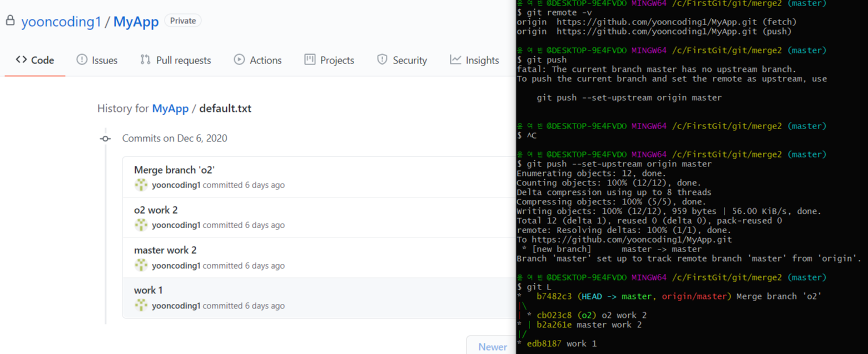Click the Private badge label

[183, 21]
